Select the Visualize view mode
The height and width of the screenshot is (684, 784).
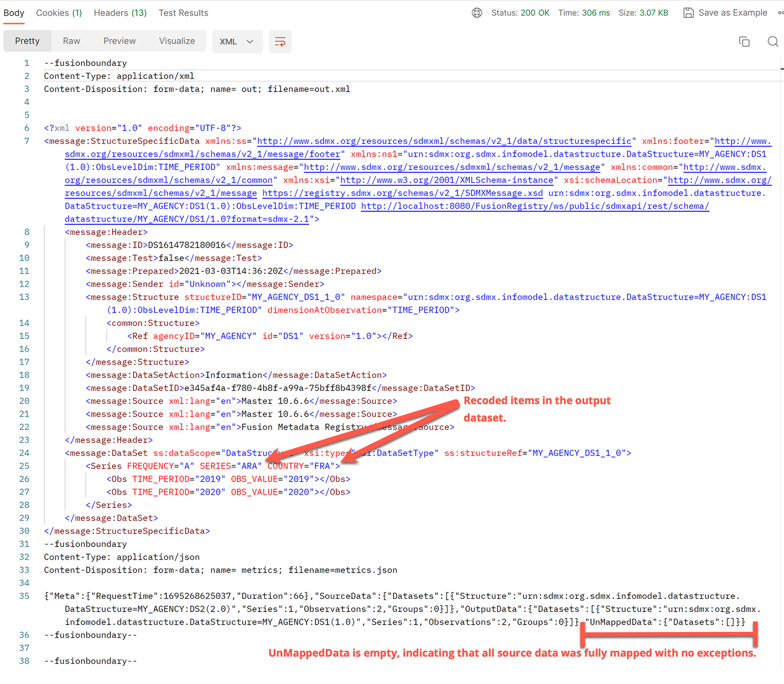[177, 41]
